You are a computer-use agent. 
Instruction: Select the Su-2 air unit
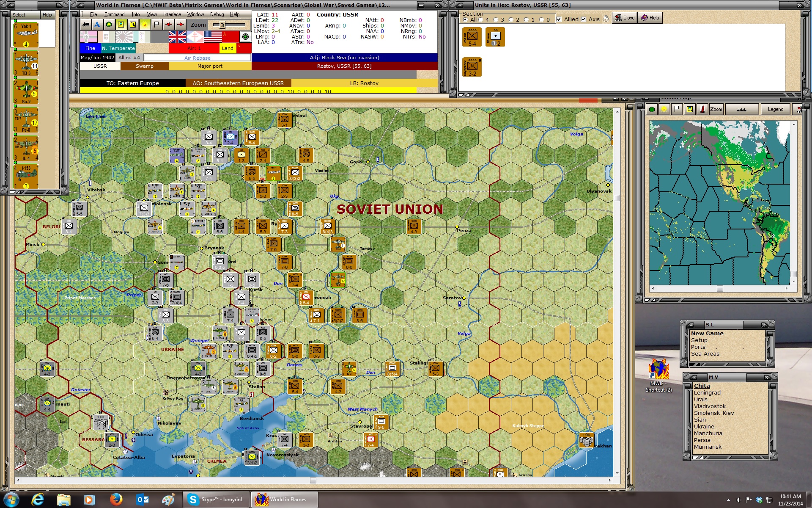(26, 92)
